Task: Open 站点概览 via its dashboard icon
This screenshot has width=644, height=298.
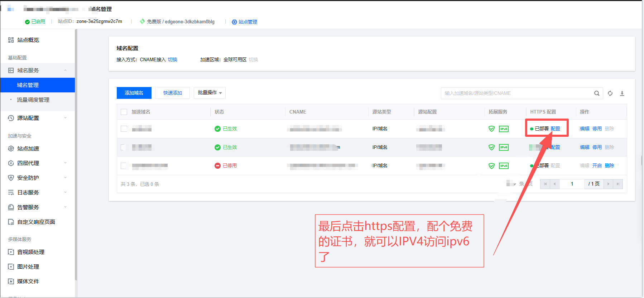Action: click(x=11, y=40)
